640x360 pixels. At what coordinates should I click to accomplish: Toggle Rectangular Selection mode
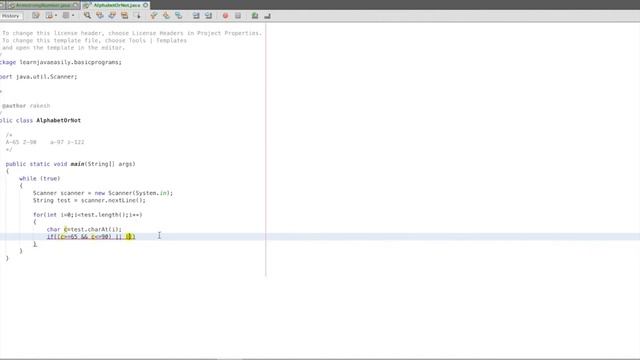click(x=137, y=16)
